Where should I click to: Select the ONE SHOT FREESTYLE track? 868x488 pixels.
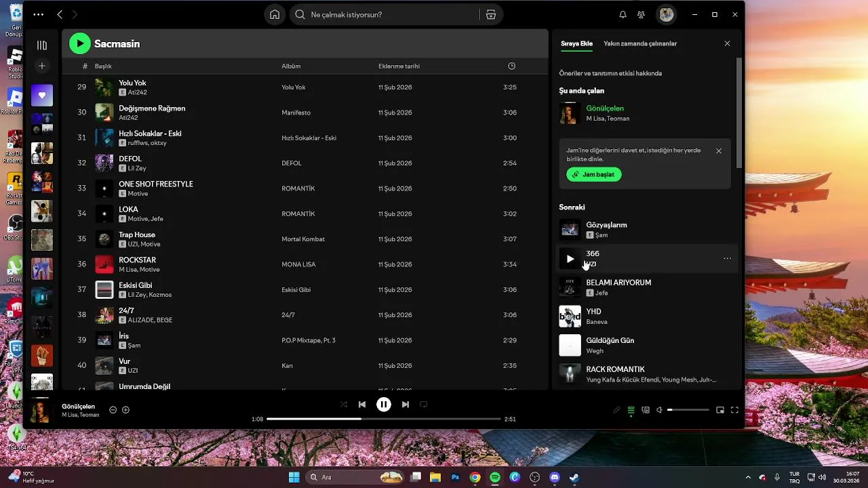coord(156,184)
